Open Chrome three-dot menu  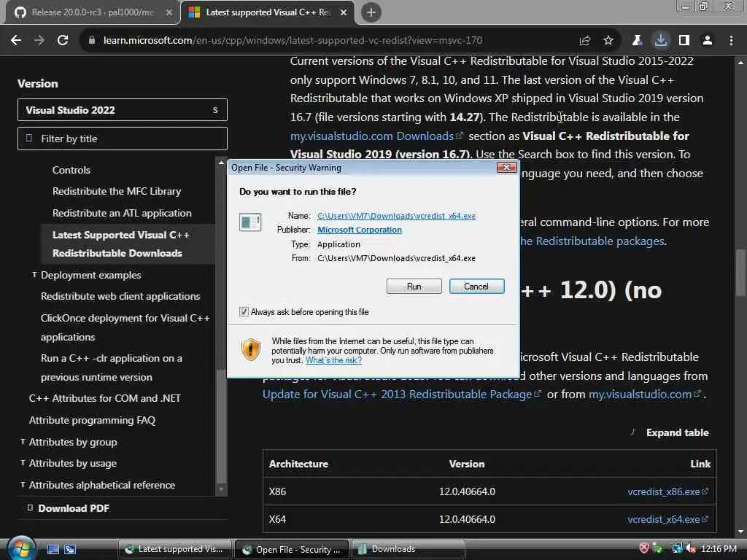pos(731,41)
